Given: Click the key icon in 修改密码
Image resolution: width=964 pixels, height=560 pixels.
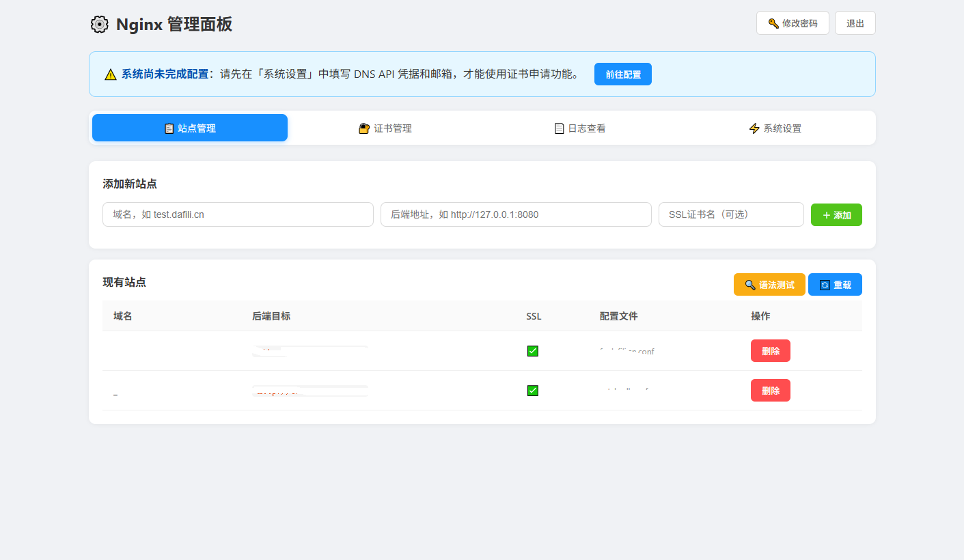Looking at the screenshot, I should [x=773, y=23].
